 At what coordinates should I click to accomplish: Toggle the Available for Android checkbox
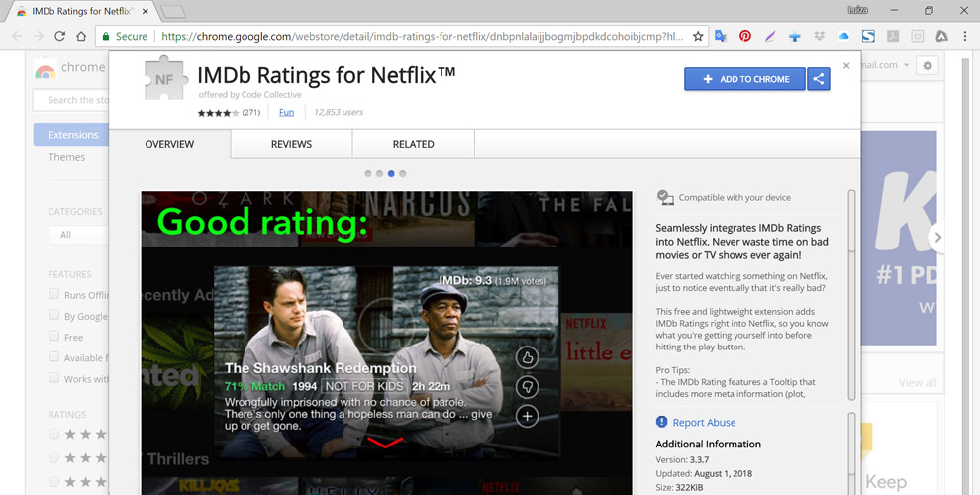coord(54,356)
